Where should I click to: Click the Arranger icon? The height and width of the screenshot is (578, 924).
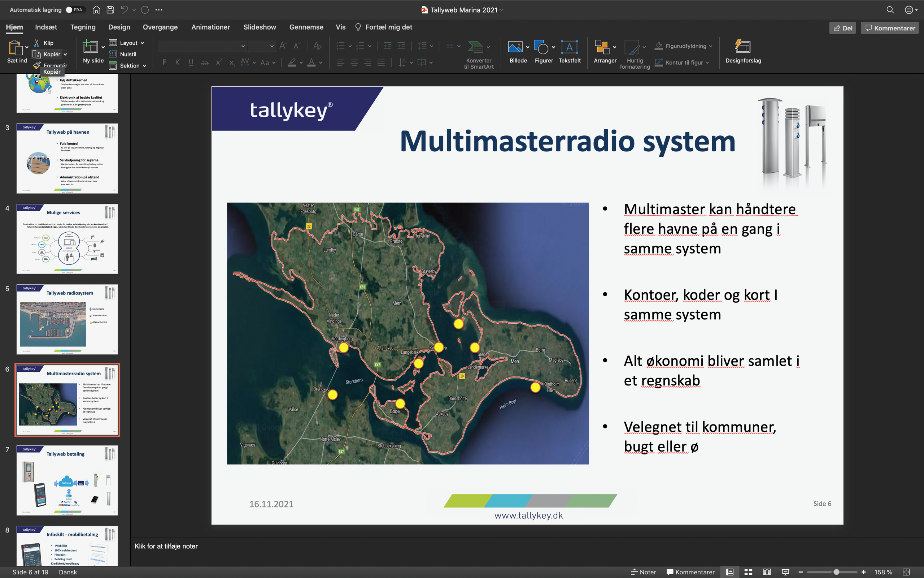point(602,47)
